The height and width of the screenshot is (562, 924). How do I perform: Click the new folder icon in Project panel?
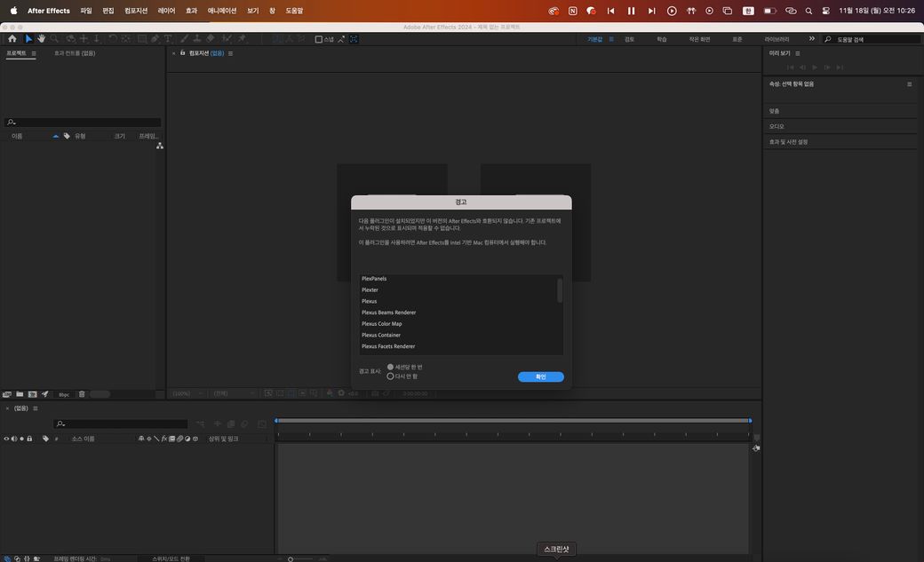20,394
